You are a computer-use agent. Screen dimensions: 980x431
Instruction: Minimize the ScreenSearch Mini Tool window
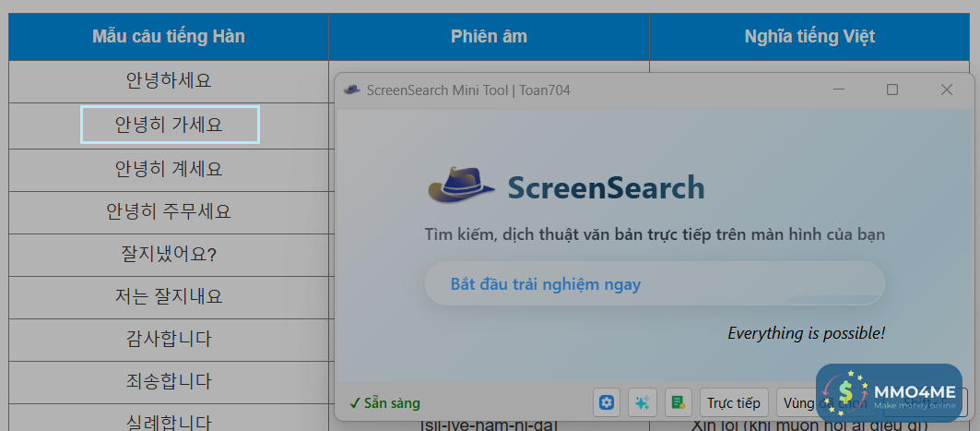(838, 90)
